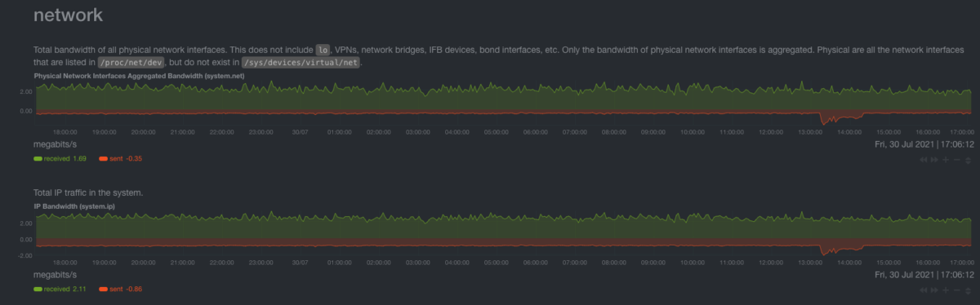Click resize handle of system.net chart

pyautogui.click(x=969, y=161)
